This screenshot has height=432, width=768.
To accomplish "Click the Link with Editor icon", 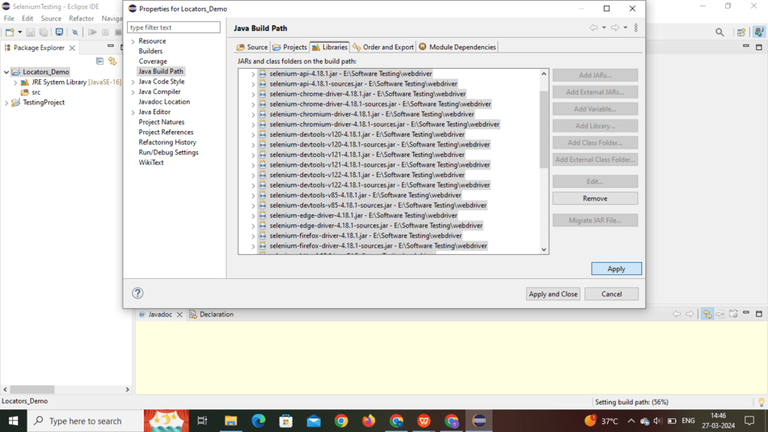I will click(113, 61).
